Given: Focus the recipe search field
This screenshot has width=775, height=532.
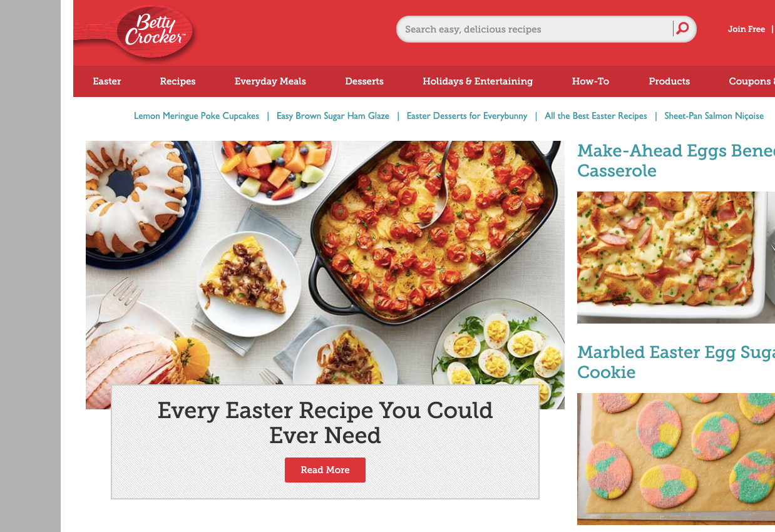Looking at the screenshot, I should tap(535, 29).
